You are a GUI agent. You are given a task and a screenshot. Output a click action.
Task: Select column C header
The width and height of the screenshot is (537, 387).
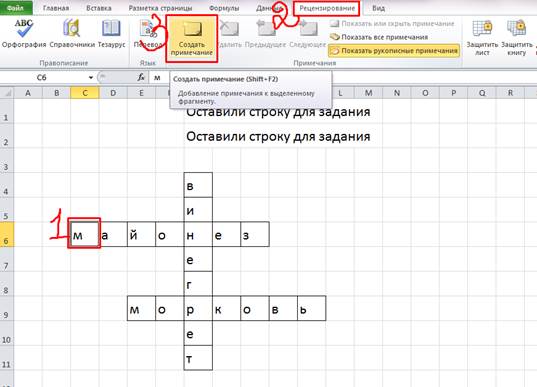coord(85,93)
